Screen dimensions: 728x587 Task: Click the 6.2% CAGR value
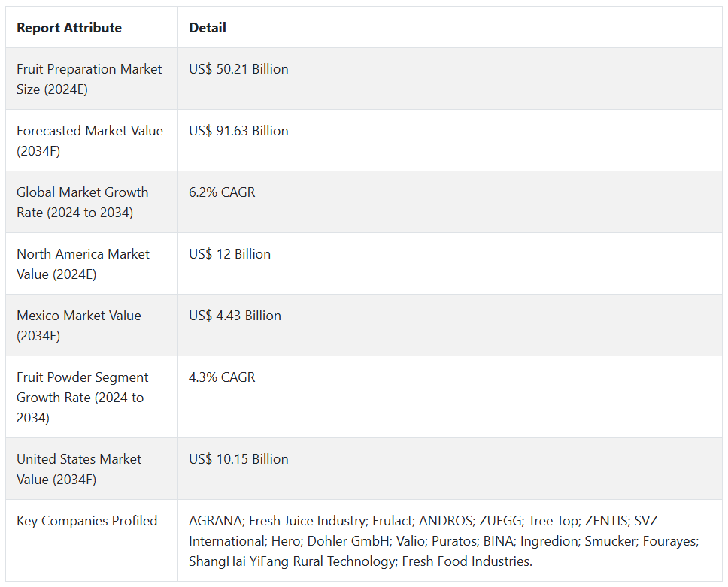point(222,192)
